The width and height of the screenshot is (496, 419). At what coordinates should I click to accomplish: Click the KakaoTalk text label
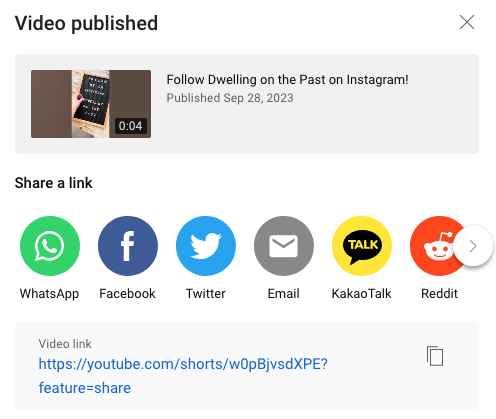click(362, 294)
